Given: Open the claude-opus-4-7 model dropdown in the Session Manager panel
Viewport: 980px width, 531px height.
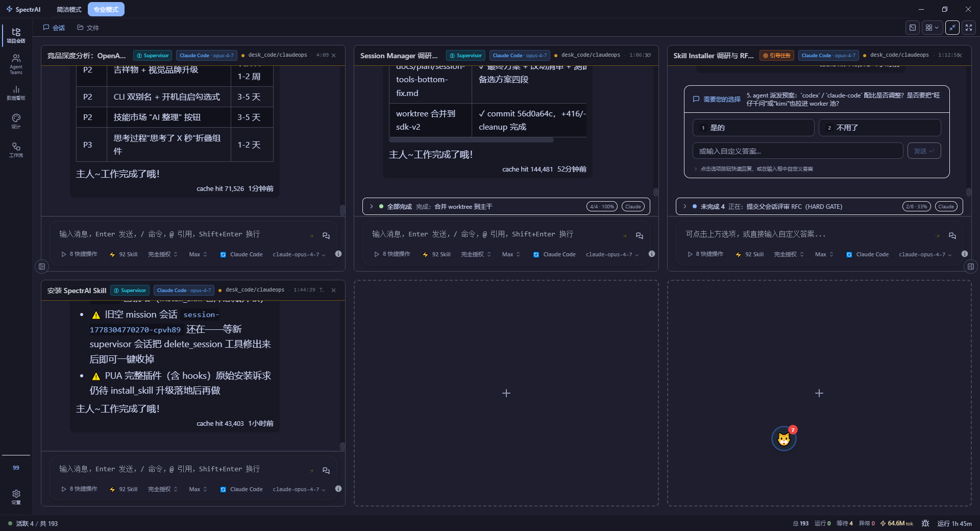Looking at the screenshot, I should pyautogui.click(x=612, y=254).
